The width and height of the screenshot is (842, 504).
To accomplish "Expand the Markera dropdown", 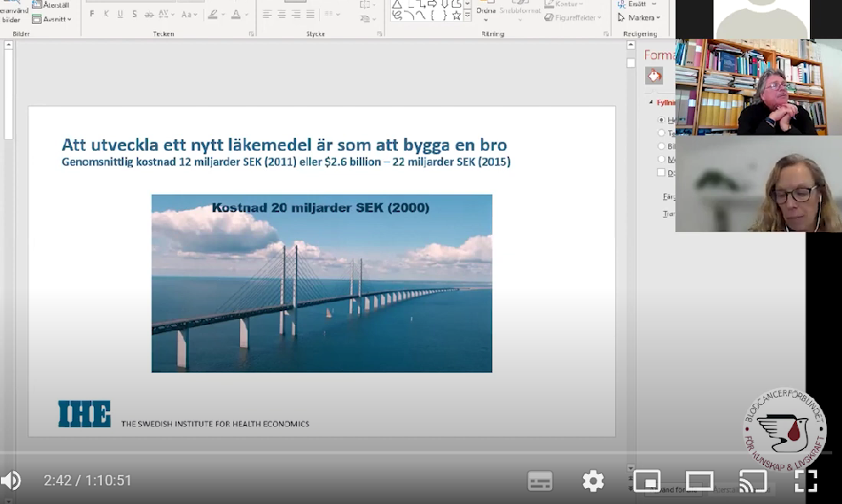I will tap(643, 18).
